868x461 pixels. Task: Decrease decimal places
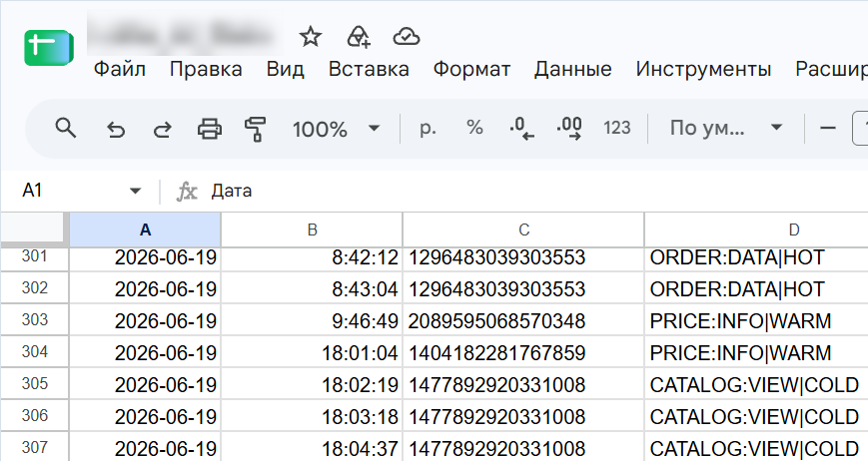pyautogui.click(x=521, y=129)
